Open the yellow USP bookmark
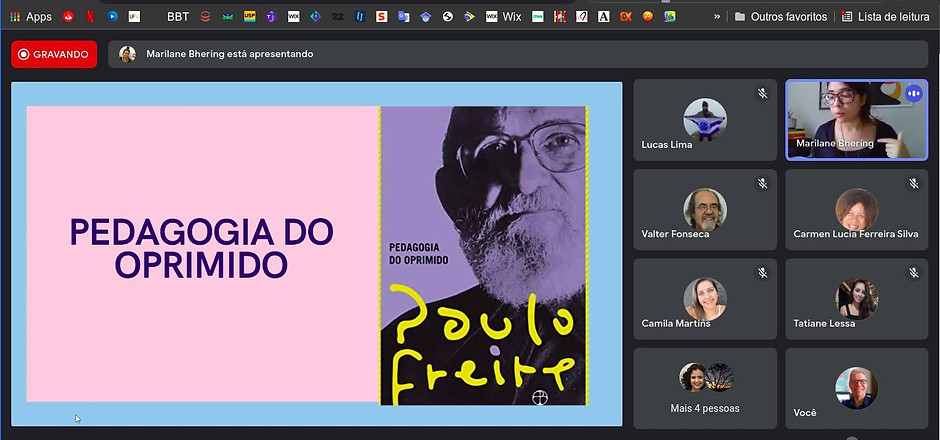The height and width of the screenshot is (440, 940). 249,17
